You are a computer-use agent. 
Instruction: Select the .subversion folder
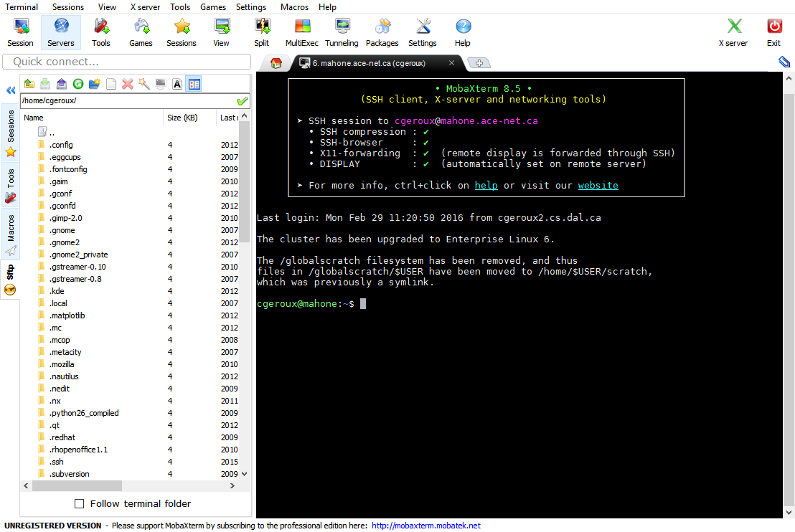point(69,474)
